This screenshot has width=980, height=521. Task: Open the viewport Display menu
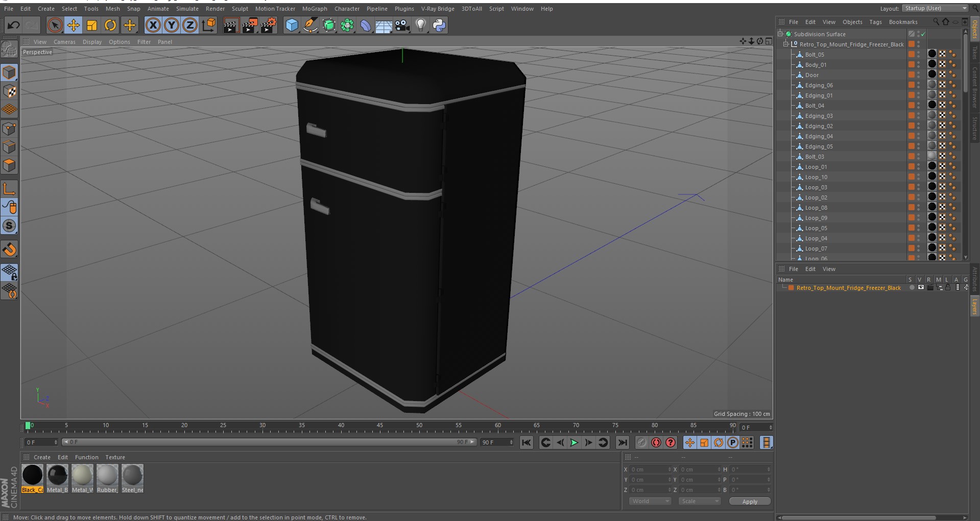(92, 42)
